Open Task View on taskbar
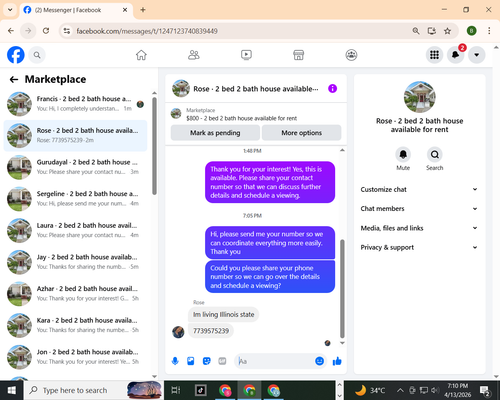This screenshot has height=400, width=500. pos(176,390)
